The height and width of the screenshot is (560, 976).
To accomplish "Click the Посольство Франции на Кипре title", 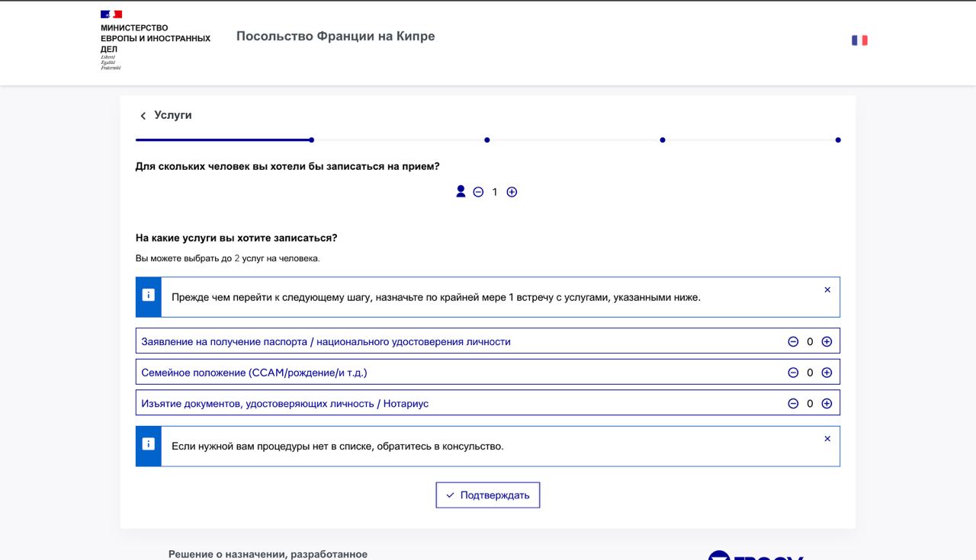I will (335, 37).
